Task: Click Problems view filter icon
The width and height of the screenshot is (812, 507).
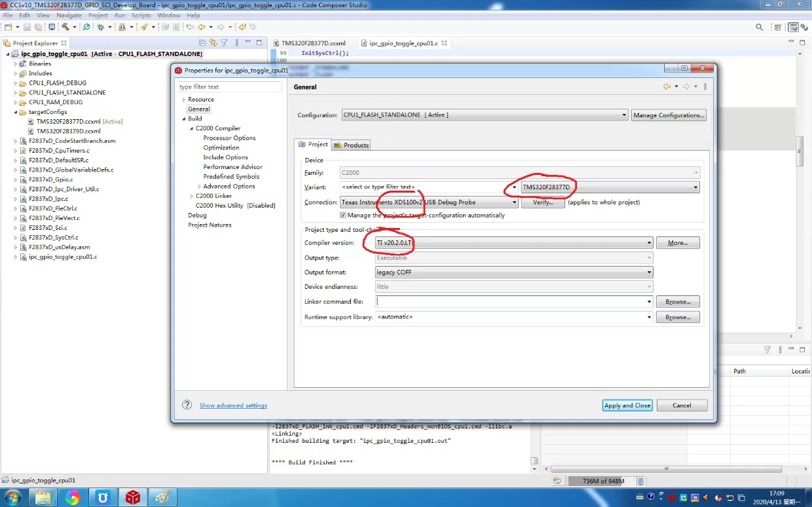Action: [767, 350]
